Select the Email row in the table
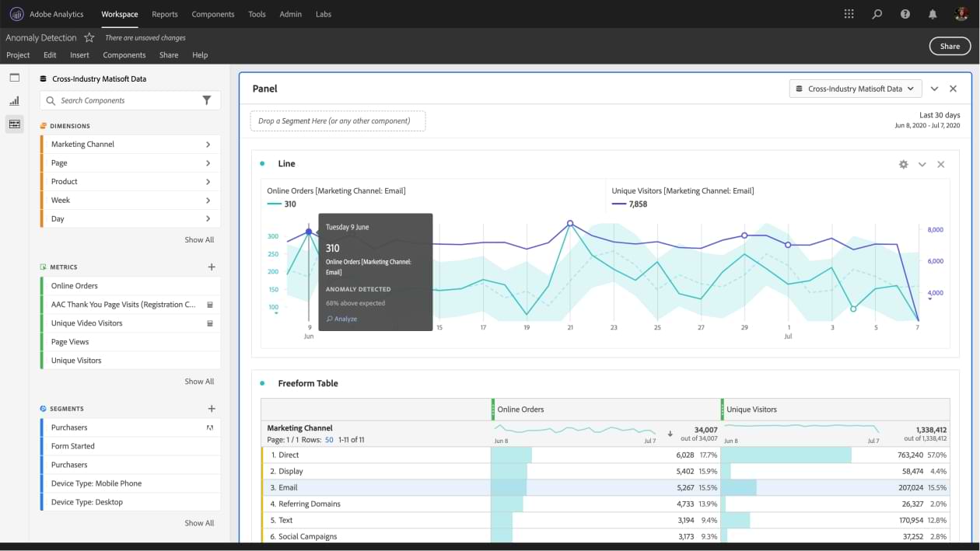The image size is (980, 551). tap(288, 487)
